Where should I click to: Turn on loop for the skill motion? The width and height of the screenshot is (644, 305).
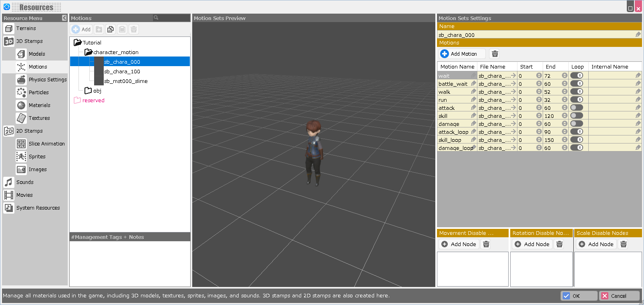pyautogui.click(x=577, y=116)
